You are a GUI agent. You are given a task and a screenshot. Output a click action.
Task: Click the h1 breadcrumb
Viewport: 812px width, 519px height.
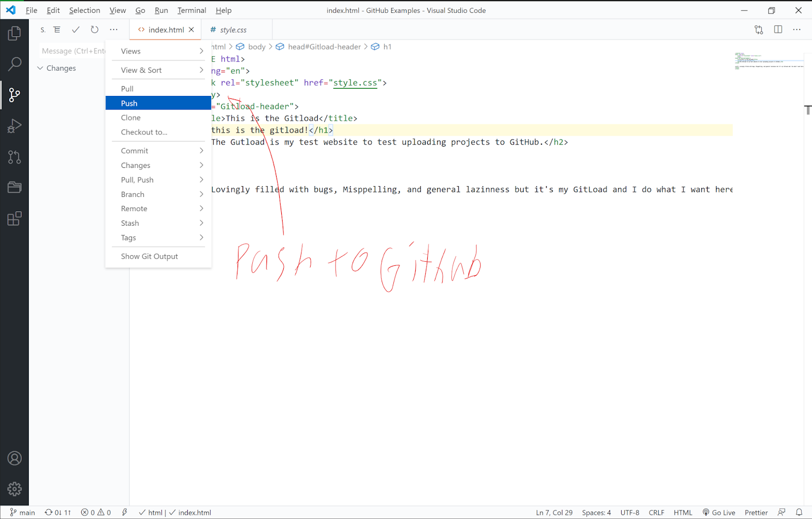pos(382,47)
